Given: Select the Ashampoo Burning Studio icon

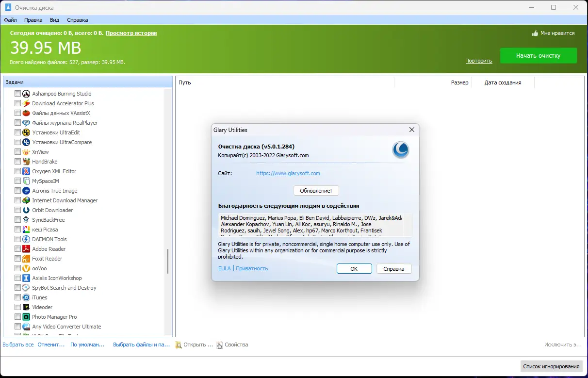Looking at the screenshot, I should coord(26,94).
